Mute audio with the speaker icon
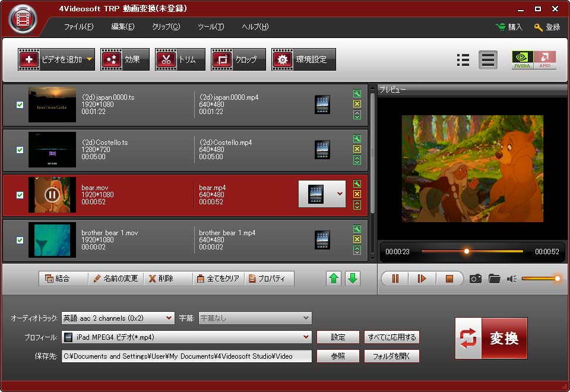The width and height of the screenshot is (570, 392). click(x=511, y=279)
